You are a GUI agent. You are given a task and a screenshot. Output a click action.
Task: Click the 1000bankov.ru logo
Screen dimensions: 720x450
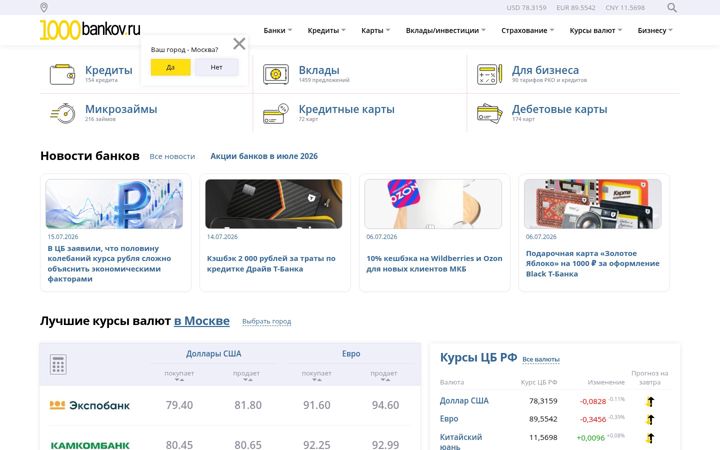tap(90, 30)
